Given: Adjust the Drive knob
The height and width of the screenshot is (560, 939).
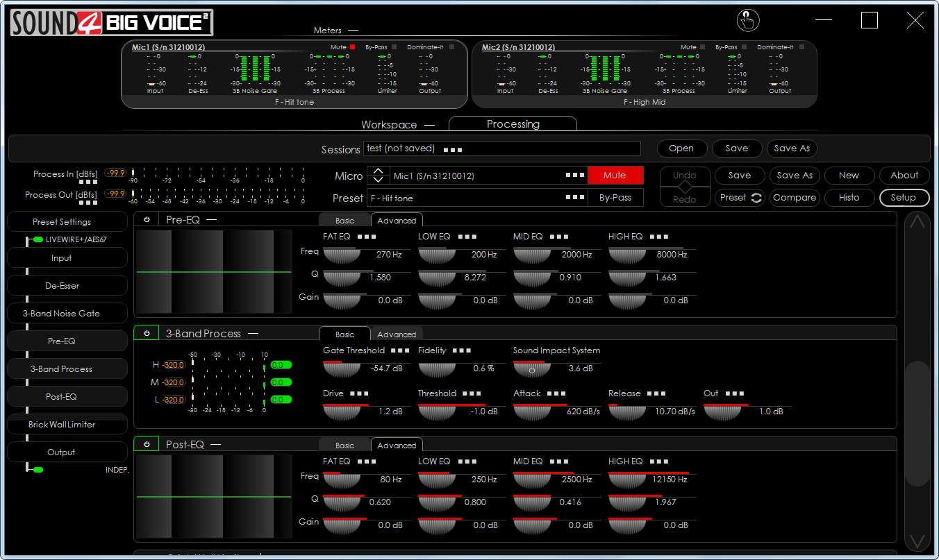Looking at the screenshot, I should (x=343, y=411).
